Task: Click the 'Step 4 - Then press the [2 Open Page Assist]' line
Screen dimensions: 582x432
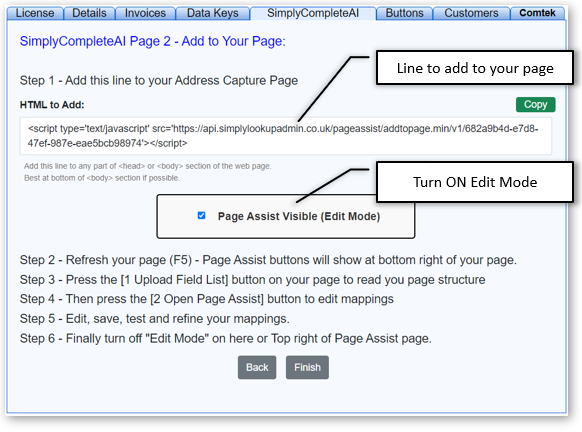Action: [207, 299]
